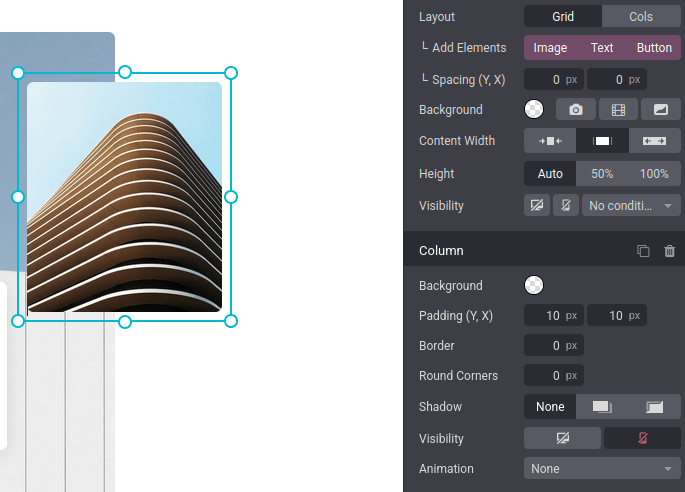Toggle section hide on desktop visibility

(x=537, y=206)
